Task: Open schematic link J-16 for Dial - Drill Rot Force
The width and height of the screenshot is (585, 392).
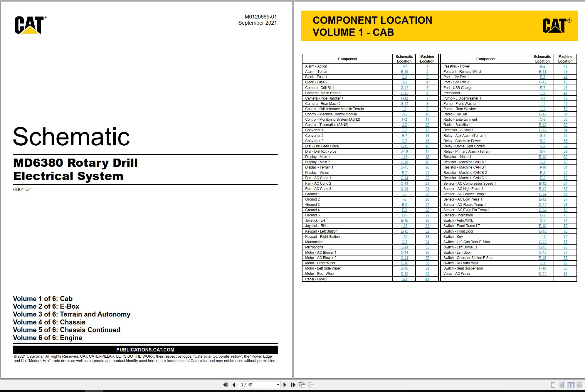Action: pos(404,152)
